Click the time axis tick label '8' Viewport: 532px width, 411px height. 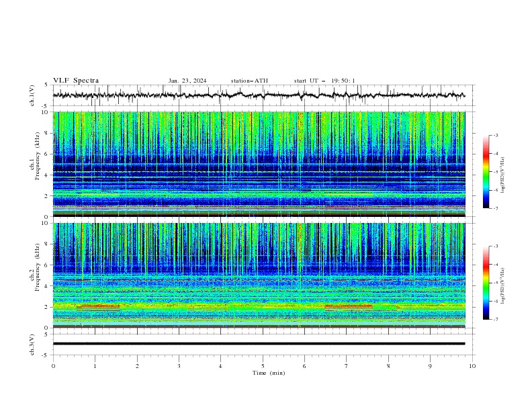coord(388,366)
